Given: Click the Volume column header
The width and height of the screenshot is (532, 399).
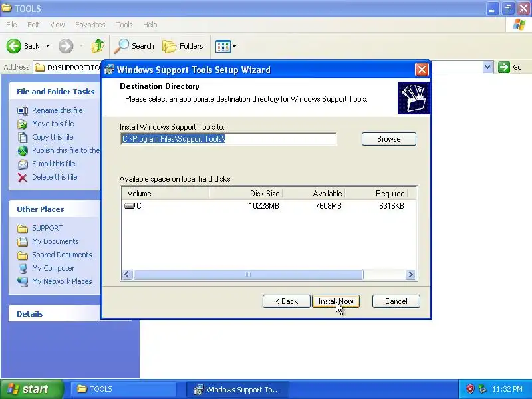Looking at the screenshot, I should tap(165, 194).
